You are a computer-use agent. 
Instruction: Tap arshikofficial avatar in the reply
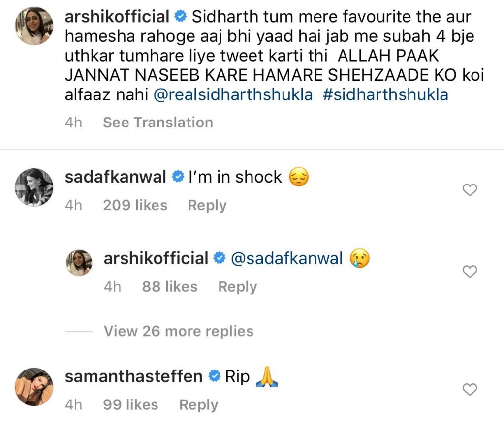tap(79, 263)
